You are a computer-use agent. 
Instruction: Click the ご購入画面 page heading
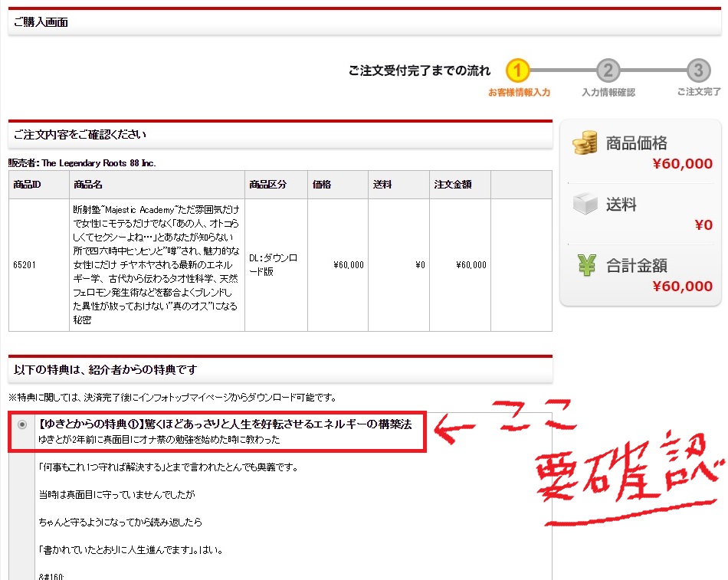click(41, 21)
